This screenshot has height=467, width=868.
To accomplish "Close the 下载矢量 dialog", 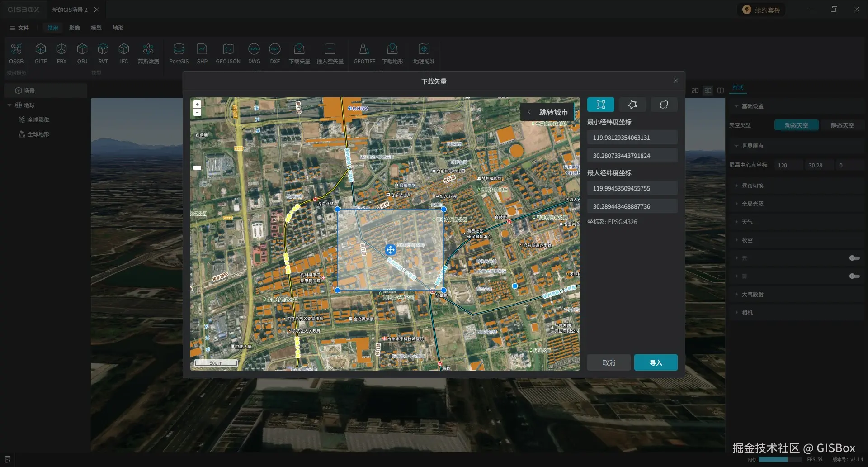I will [x=676, y=81].
